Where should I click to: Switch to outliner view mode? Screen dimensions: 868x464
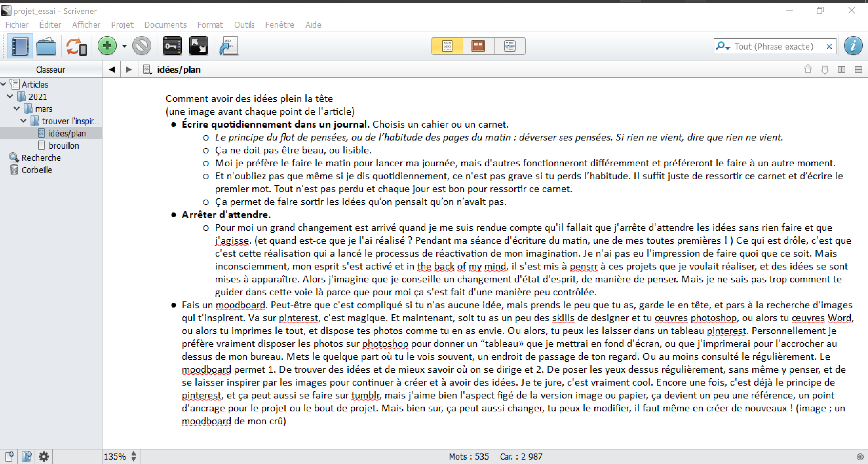(509, 46)
